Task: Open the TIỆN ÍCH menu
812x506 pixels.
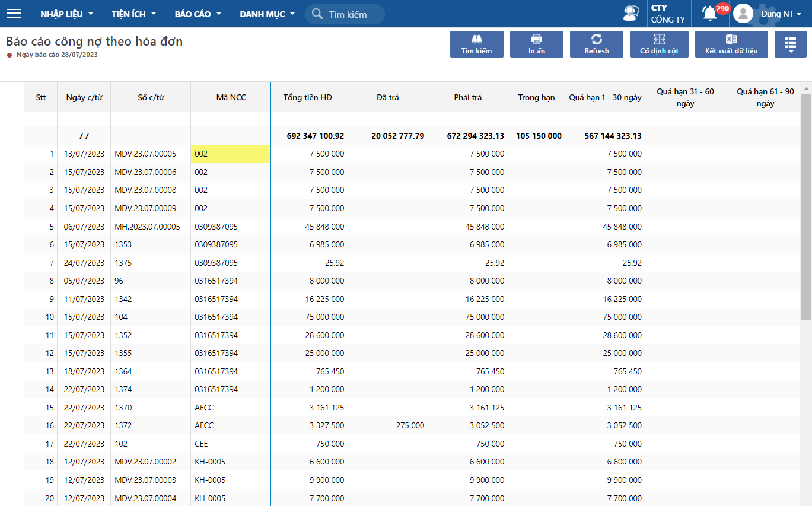Action: (x=133, y=14)
